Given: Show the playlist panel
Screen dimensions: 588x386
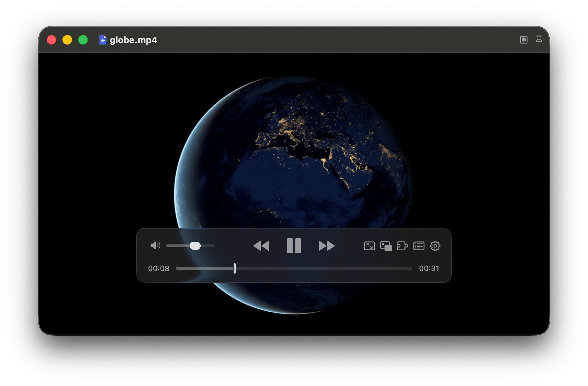Looking at the screenshot, I should pyautogui.click(x=419, y=246).
